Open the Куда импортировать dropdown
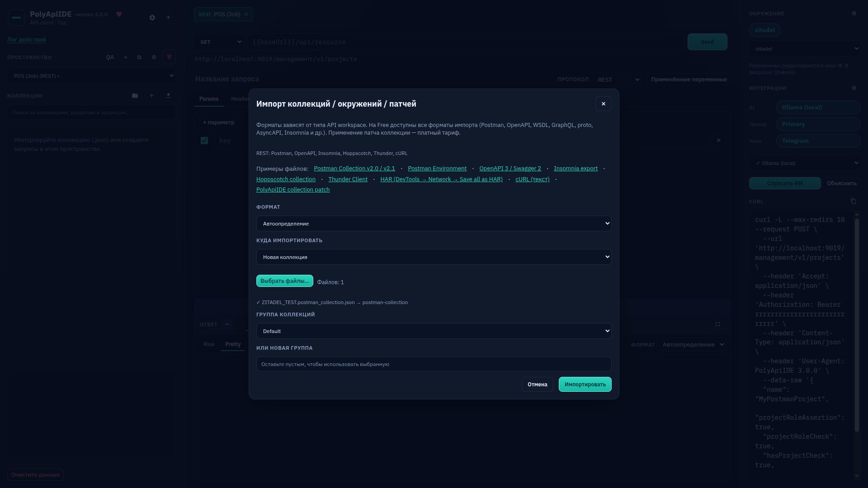Image resolution: width=868 pixels, height=488 pixels. [x=434, y=257]
